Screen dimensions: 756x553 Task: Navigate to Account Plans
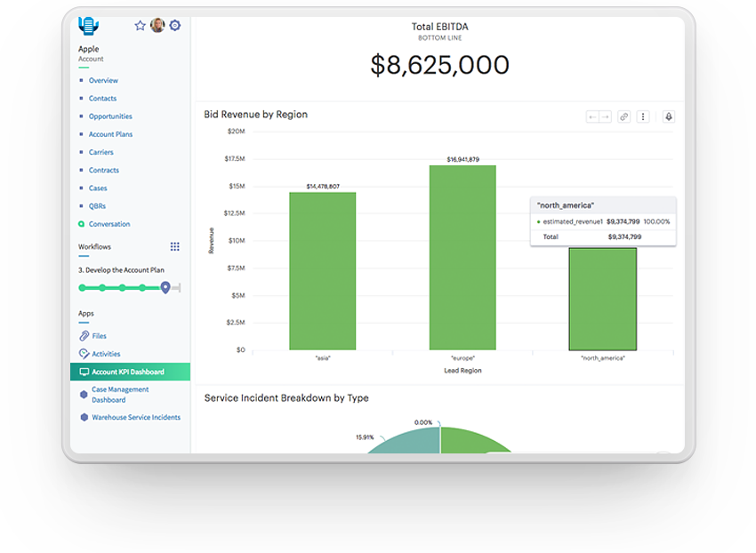click(110, 134)
